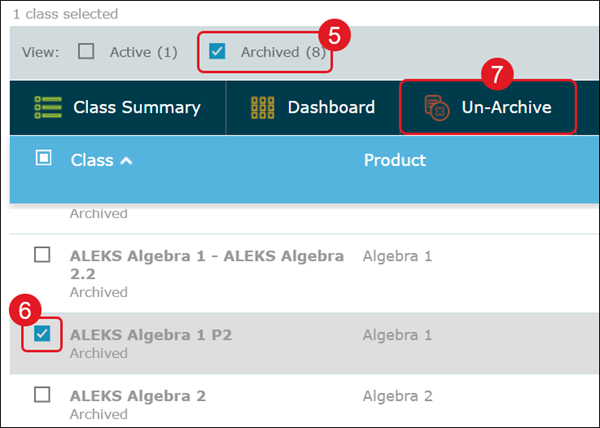Click the Class Summary list icon

point(48,107)
